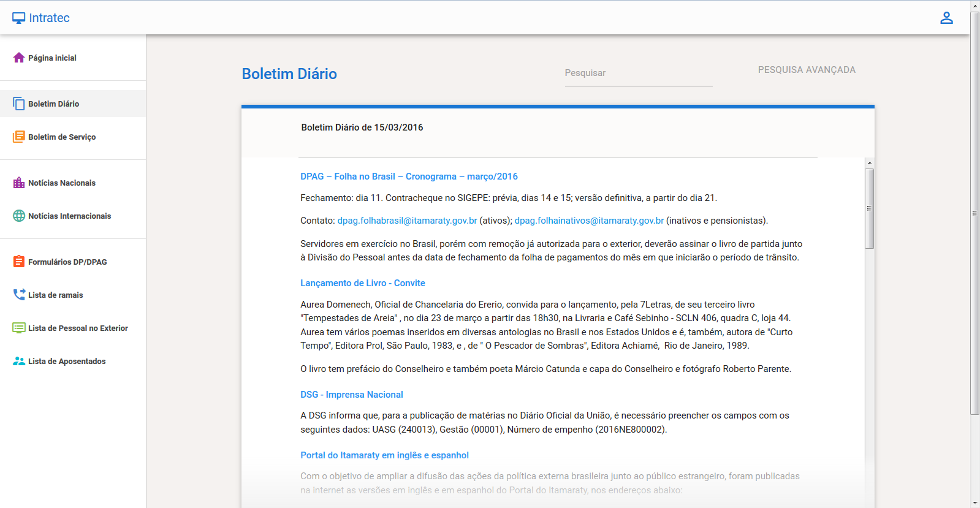Screen dimensions: 980x508
Task: Click the bulletin panel scrollbar thumb
Action: 869,208
